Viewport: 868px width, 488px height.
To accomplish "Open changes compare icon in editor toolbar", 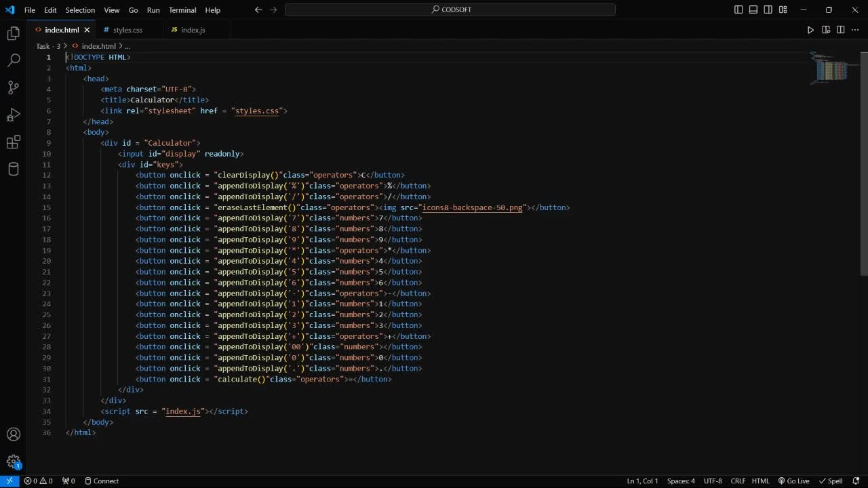I will pyautogui.click(x=826, y=30).
